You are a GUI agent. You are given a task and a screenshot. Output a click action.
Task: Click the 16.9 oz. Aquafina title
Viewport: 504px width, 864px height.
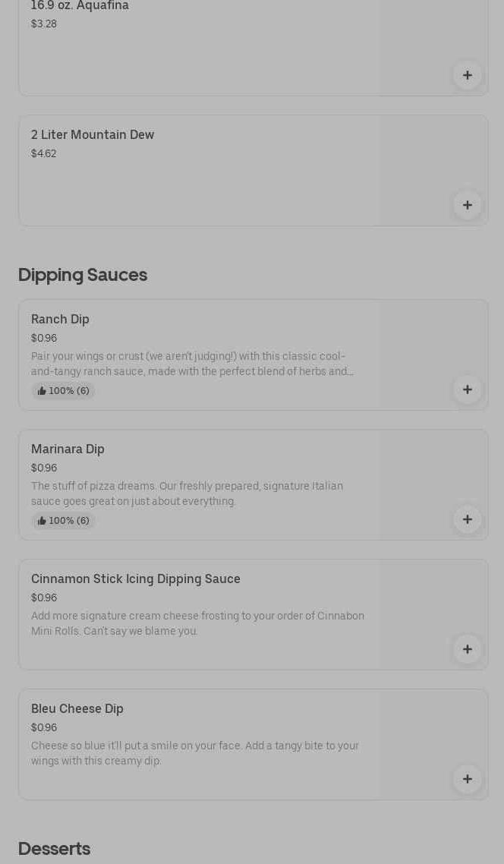[80, 6]
